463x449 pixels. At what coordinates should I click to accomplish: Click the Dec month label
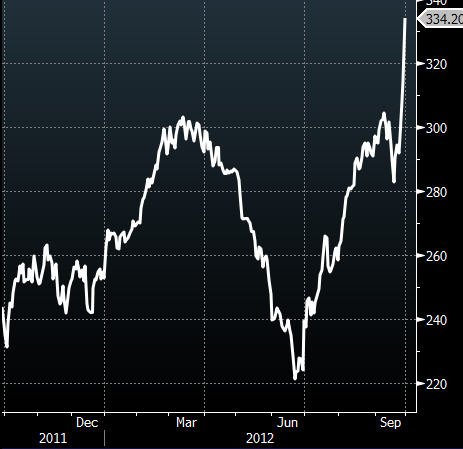coord(87,423)
